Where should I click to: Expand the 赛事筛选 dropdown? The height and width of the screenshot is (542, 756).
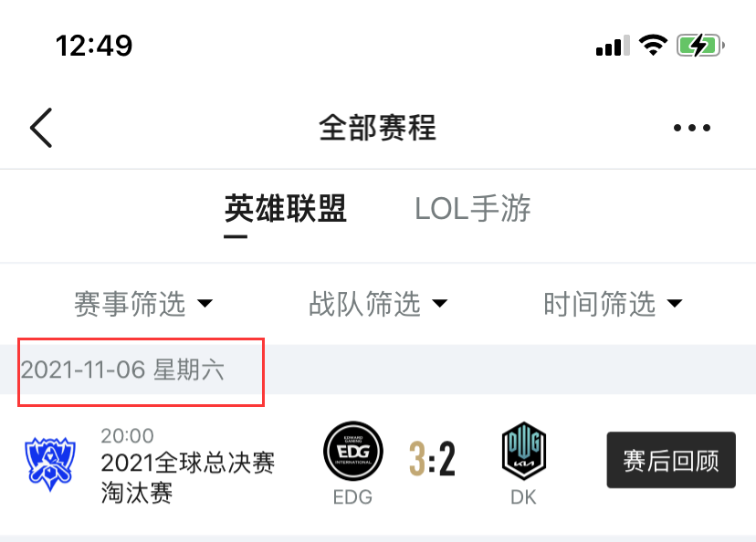tap(143, 304)
